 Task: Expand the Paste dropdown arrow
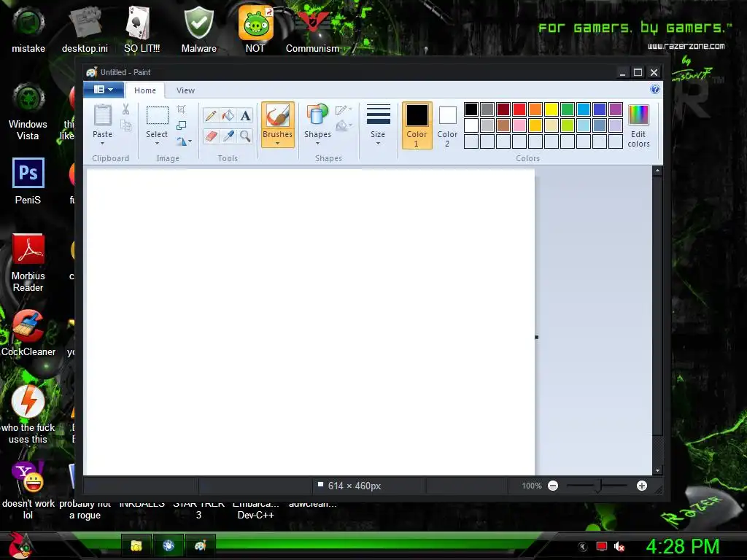click(x=102, y=143)
